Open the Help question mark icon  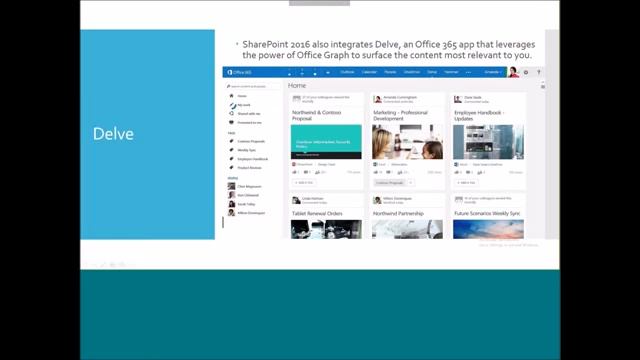tap(538, 72)
